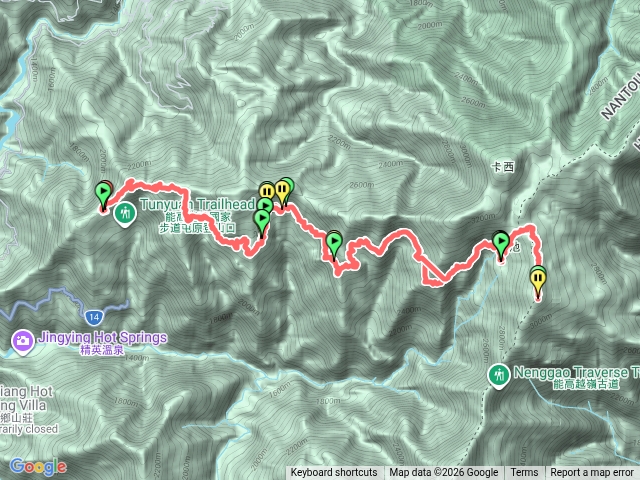Click the Tunyuan Trailhead text label
The width and height of the screenshot is (640, 480).
[198, 204]
